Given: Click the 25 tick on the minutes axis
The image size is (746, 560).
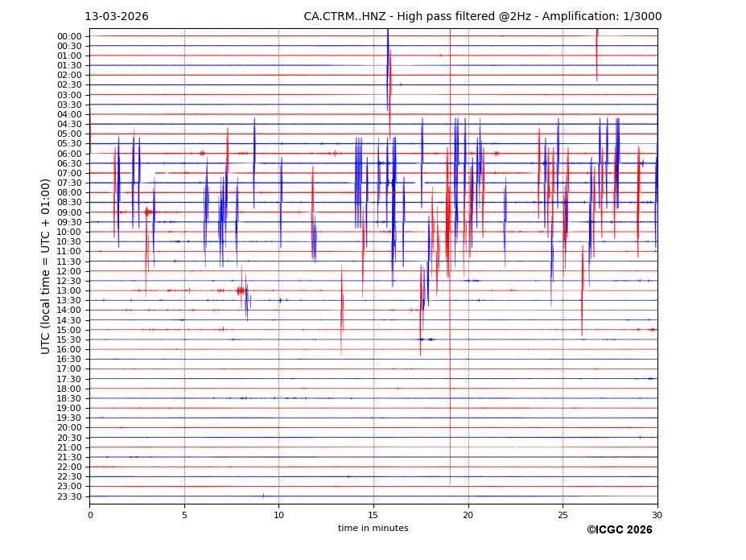Looking at the screenshot, I should pos(563,515).
